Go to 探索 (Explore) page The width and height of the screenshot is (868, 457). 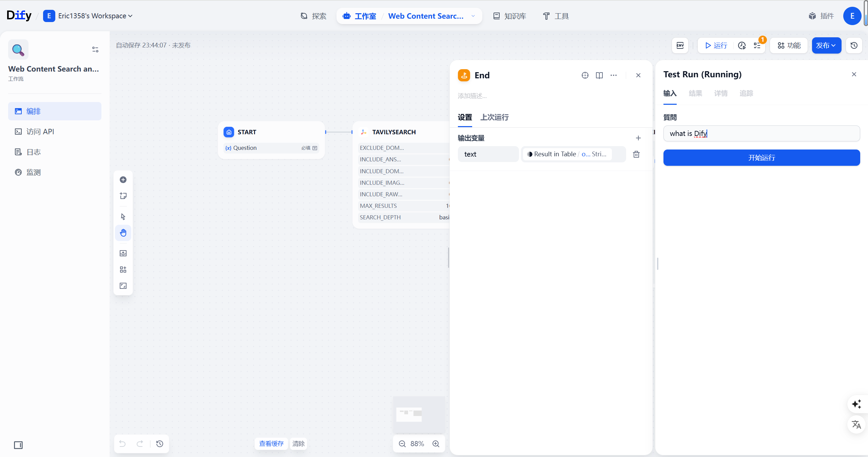coord(313,16)
